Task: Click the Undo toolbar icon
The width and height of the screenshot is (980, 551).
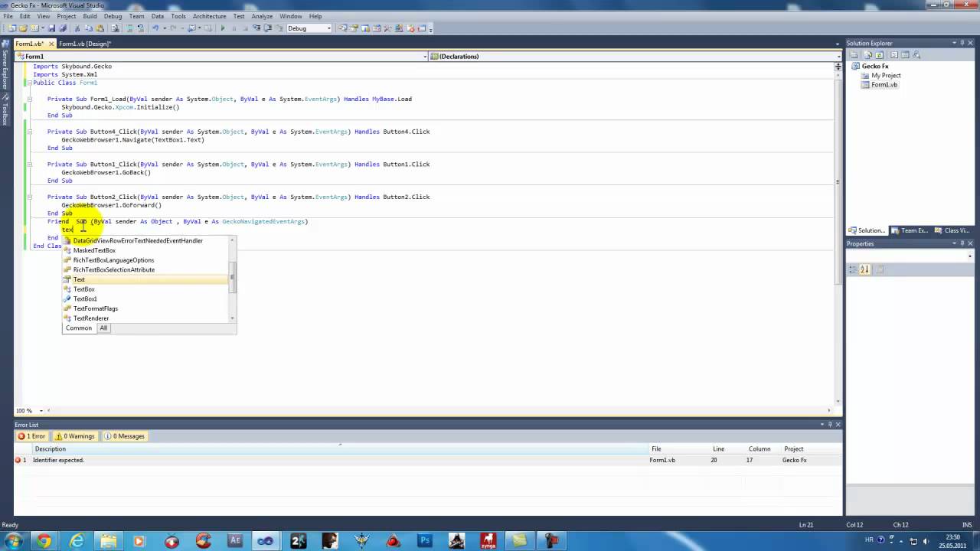Action: [155, 28]
